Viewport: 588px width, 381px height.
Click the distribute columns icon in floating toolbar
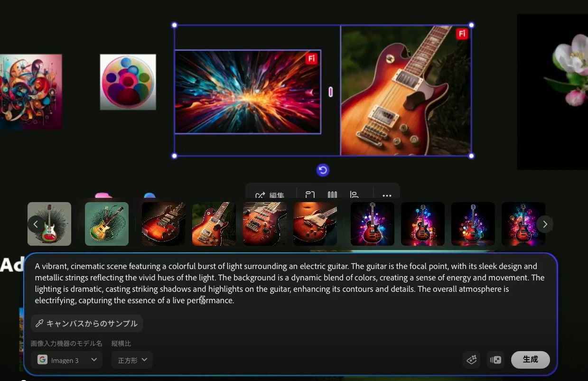tap(332, 195)
